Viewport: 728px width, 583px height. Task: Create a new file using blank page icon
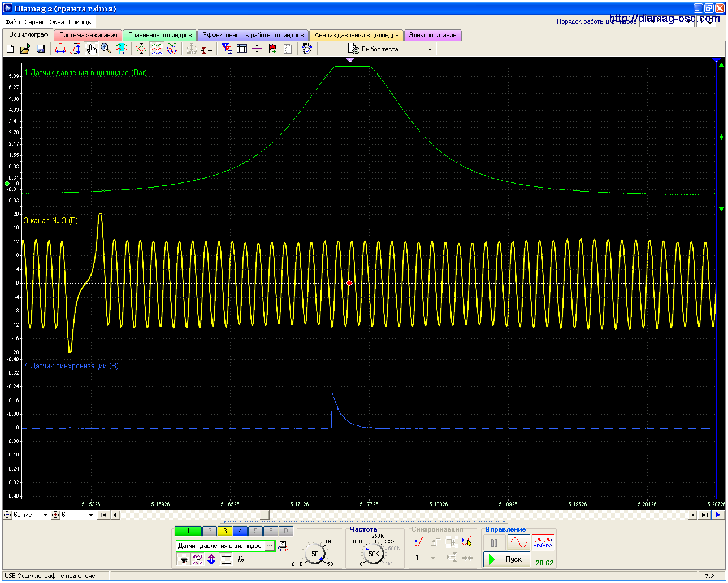point(10,49)
